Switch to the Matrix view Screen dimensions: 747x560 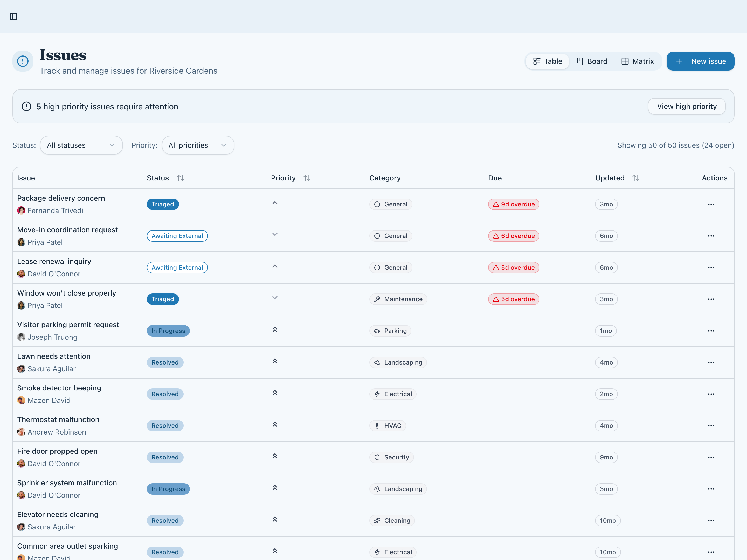(638, 61)
